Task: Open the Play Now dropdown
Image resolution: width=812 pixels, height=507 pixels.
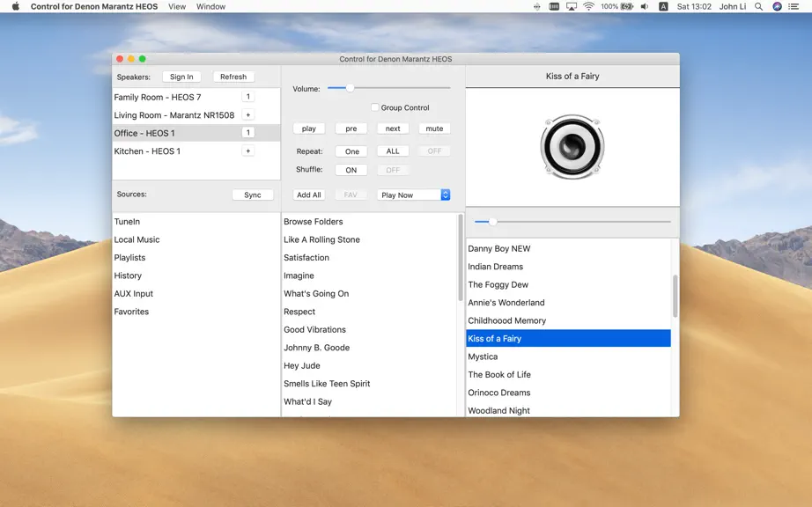Action: 413,195
